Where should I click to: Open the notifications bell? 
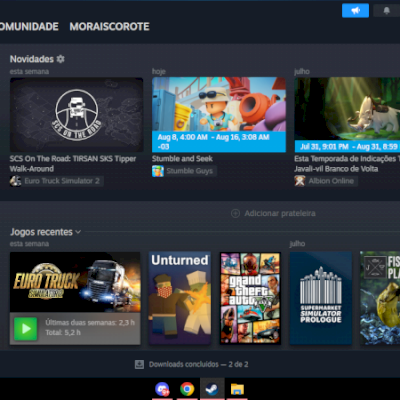[x=386, y=11]
